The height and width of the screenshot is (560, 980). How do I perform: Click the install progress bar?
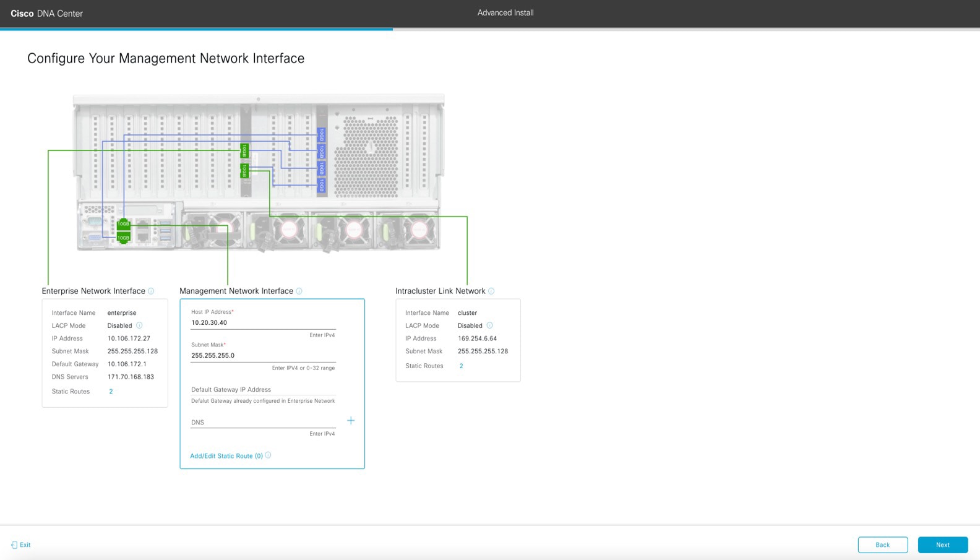click(x=196, y=28)
